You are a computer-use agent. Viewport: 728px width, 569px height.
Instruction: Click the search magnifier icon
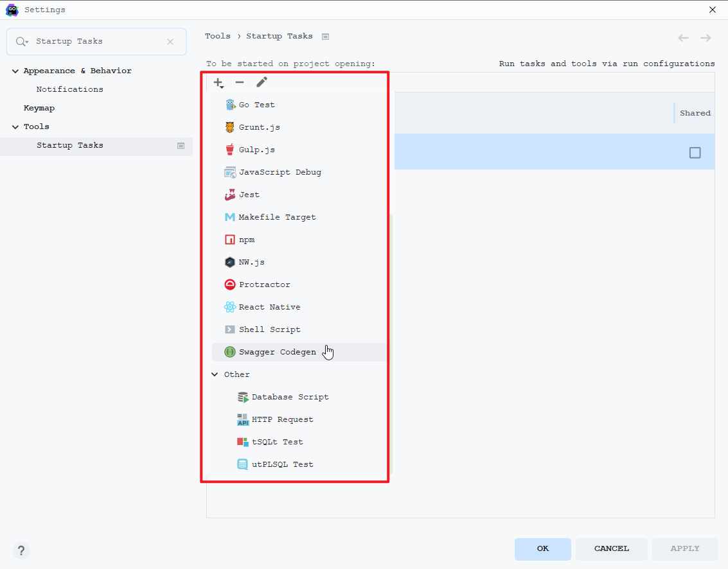pyautogui.click(x=21, y=42)
